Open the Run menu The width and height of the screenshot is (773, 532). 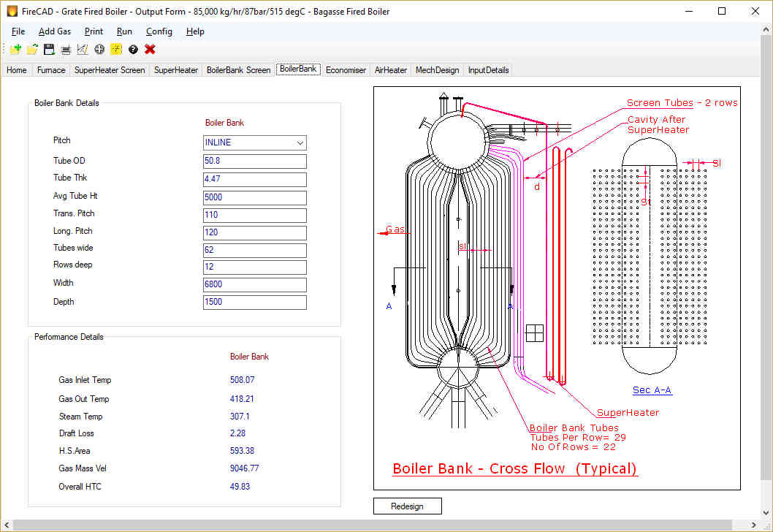coord(124,31)
